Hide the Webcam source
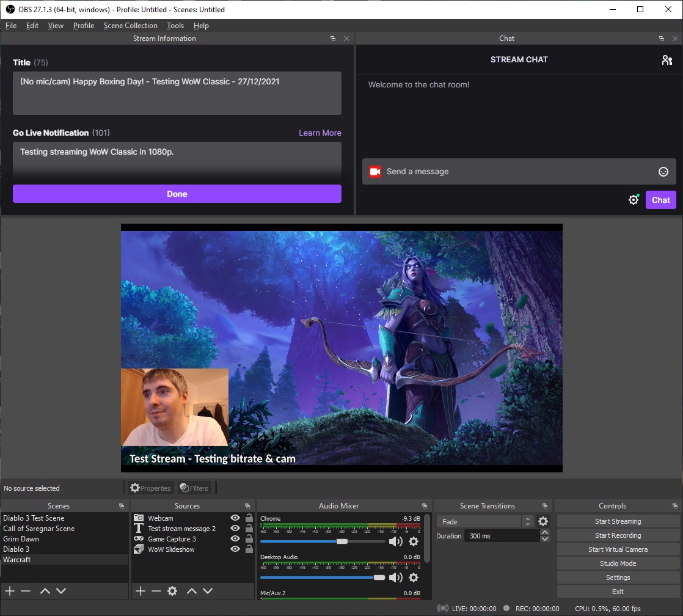The image size is (683, 616). tap(235, 518)
